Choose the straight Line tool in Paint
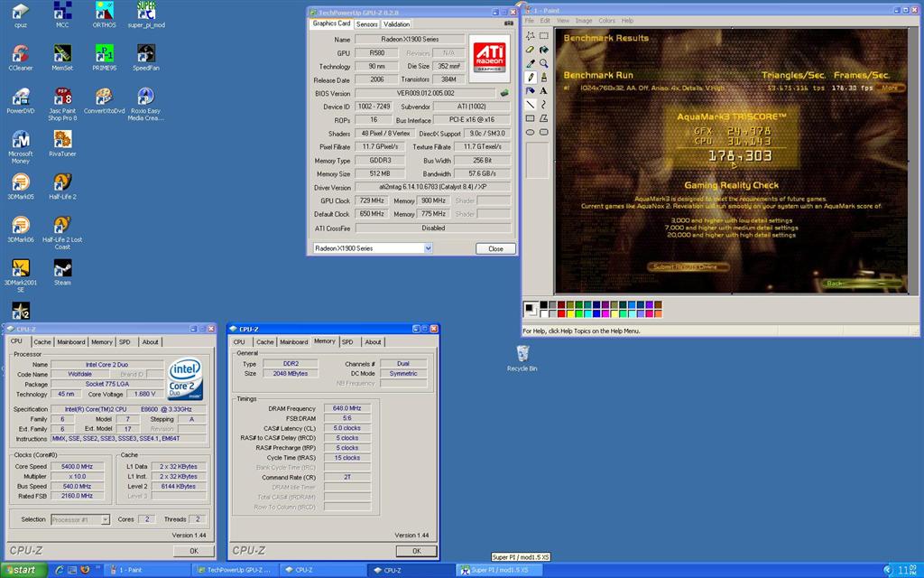This screenshot has width=924, height=578. tap(531, 105)
